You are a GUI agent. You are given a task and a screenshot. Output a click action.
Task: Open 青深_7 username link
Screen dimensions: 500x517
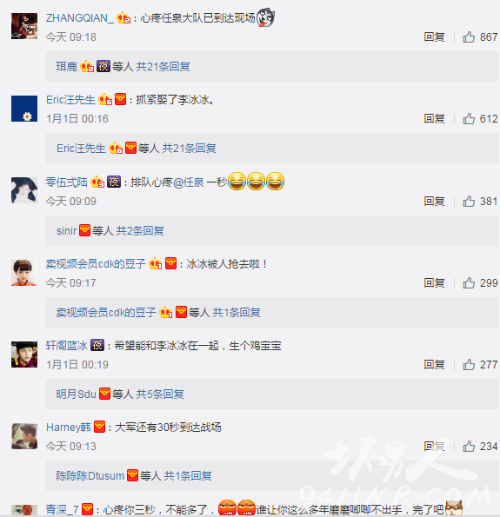62,509
